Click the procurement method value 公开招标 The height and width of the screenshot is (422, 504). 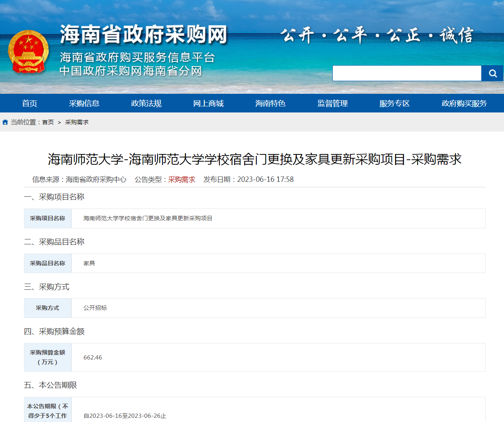point(95,308)
